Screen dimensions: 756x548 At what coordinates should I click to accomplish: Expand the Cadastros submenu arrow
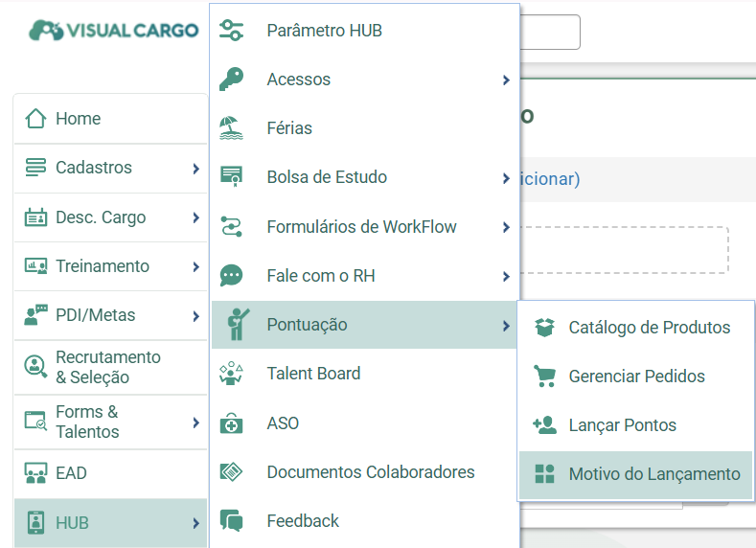(x=195, y=169)
